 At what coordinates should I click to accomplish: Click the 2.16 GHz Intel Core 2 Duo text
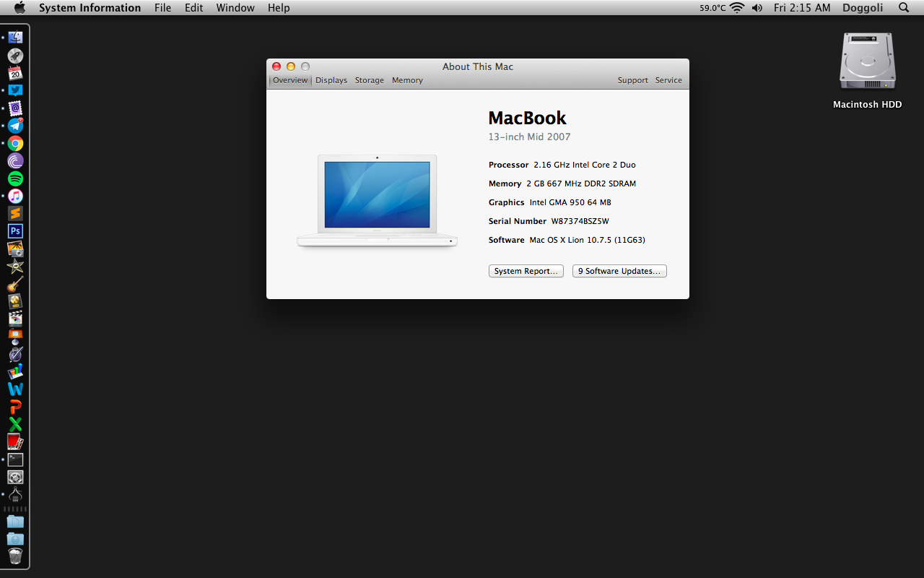click(585, 165)
